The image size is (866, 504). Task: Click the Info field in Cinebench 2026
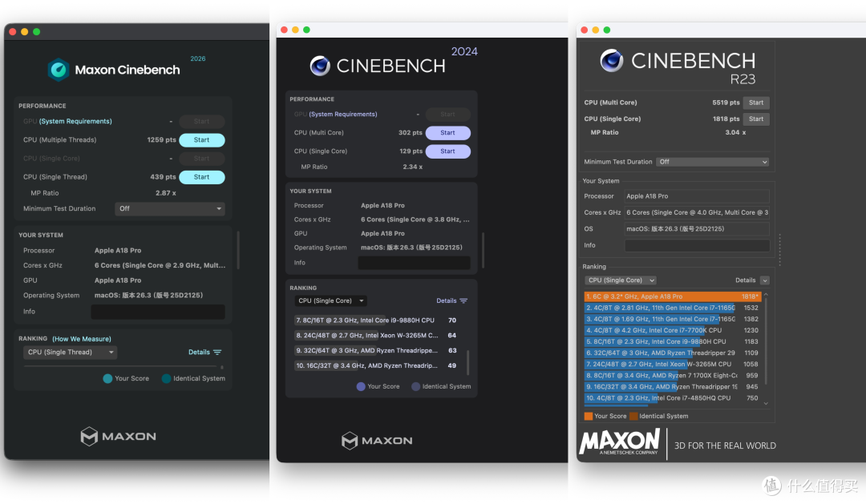(x=158, y=312)
